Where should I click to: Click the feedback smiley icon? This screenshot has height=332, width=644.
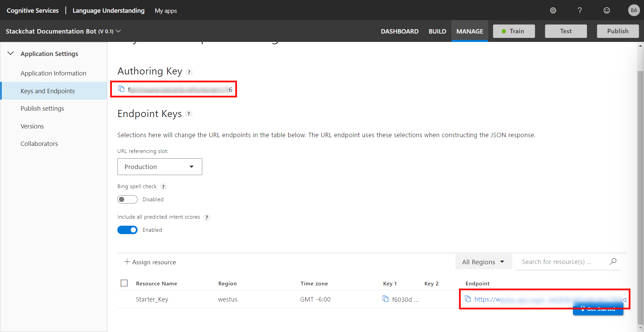[607, 10]
